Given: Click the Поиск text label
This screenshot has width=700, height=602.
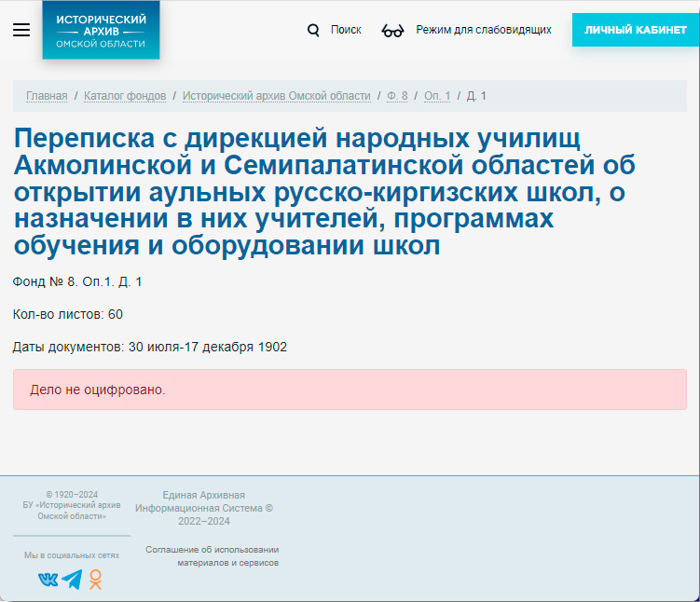Looking at the screenshot, I should click(x=346, y=30).
